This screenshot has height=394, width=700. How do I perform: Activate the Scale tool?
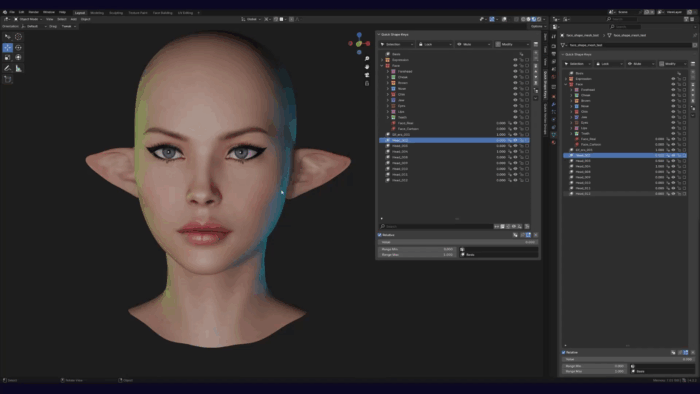(8, 57)
